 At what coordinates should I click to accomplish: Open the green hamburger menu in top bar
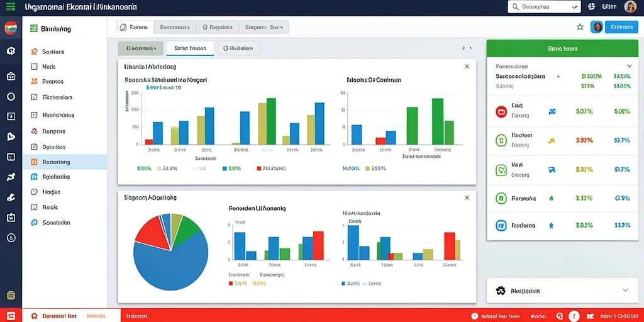pyautogui.click(x=11, y=6)
